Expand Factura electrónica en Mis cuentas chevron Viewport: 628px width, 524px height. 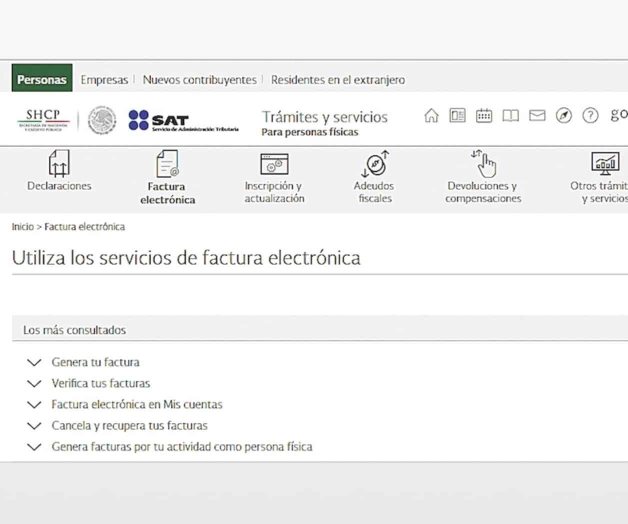point(34,405)
